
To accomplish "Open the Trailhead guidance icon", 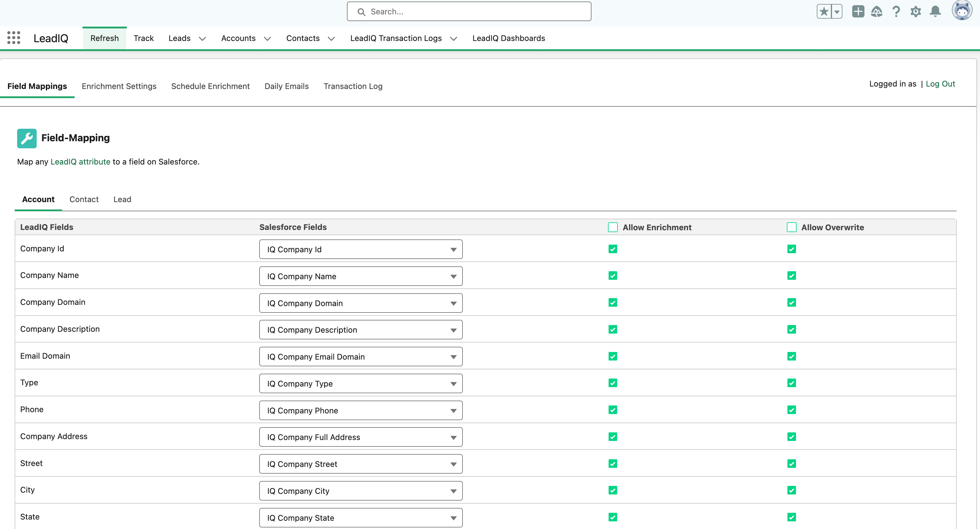I will (876, 11).
